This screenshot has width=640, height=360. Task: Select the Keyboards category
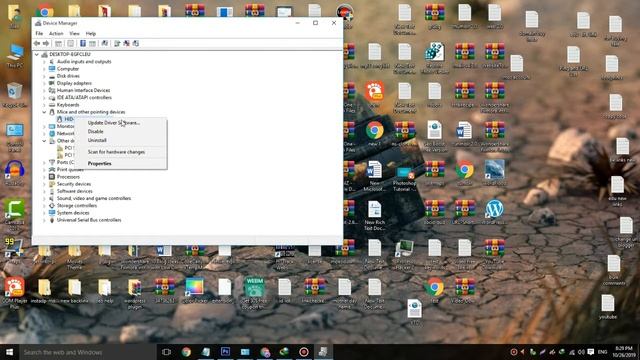[x=68, y=105]
